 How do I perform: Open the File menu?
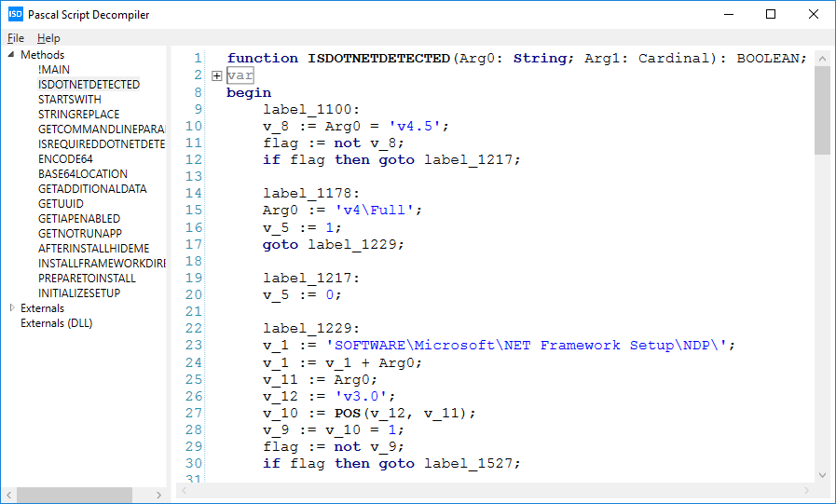tap(16, 38)
